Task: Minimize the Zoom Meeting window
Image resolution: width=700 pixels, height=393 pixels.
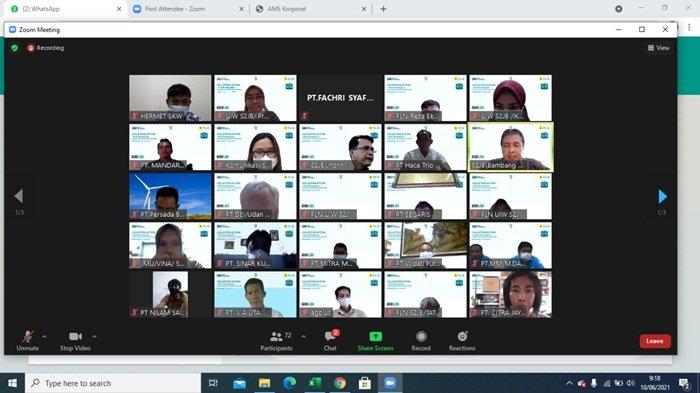Action: 619,29
